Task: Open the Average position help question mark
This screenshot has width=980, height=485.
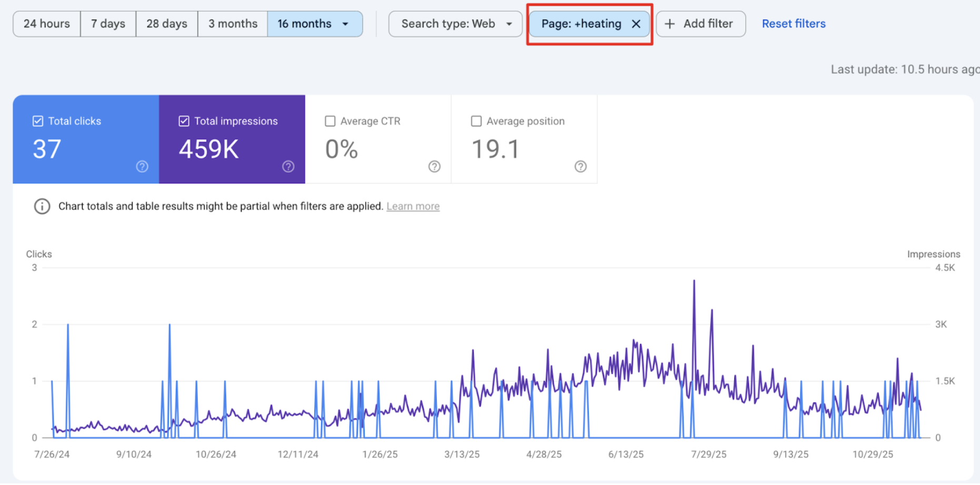Action: tap(580, 167)
